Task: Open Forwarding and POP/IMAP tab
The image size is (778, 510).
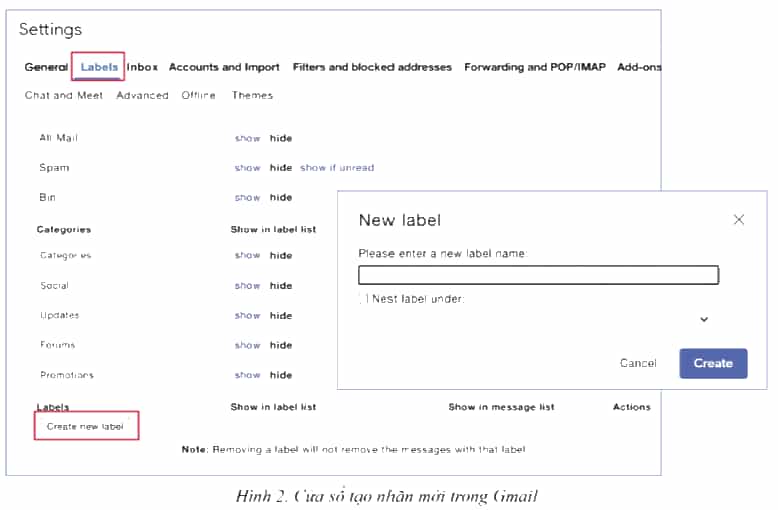Action: [x=535, y=67]
